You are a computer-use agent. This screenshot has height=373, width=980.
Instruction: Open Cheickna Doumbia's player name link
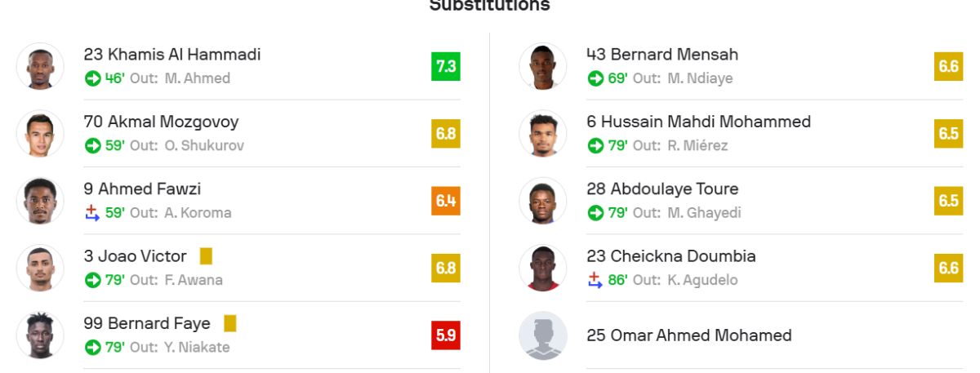[x=670, y=256]
